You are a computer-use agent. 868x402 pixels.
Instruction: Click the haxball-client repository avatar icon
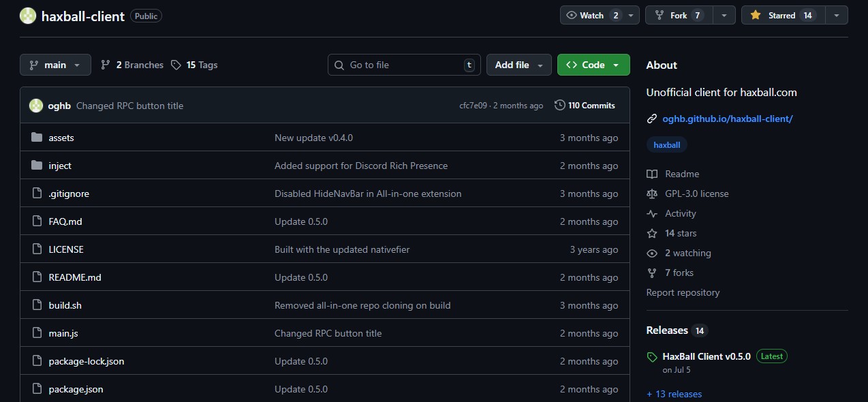pyautogui.click(x=28, y=16)
